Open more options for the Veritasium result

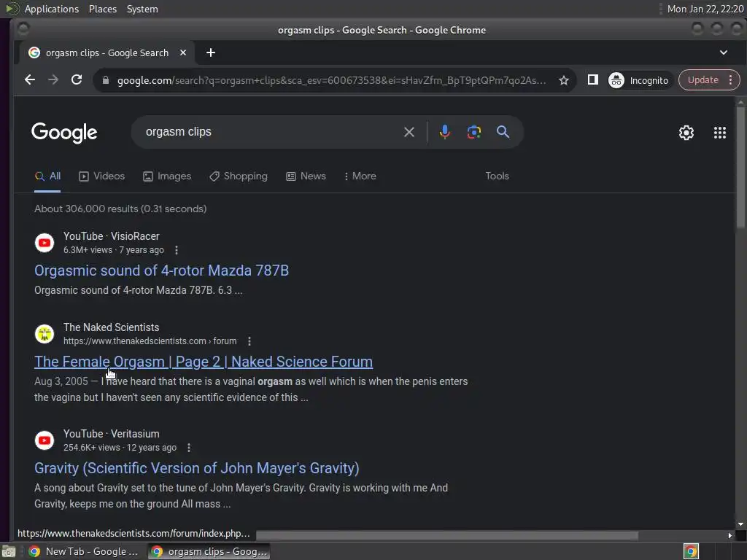point(189,448)
